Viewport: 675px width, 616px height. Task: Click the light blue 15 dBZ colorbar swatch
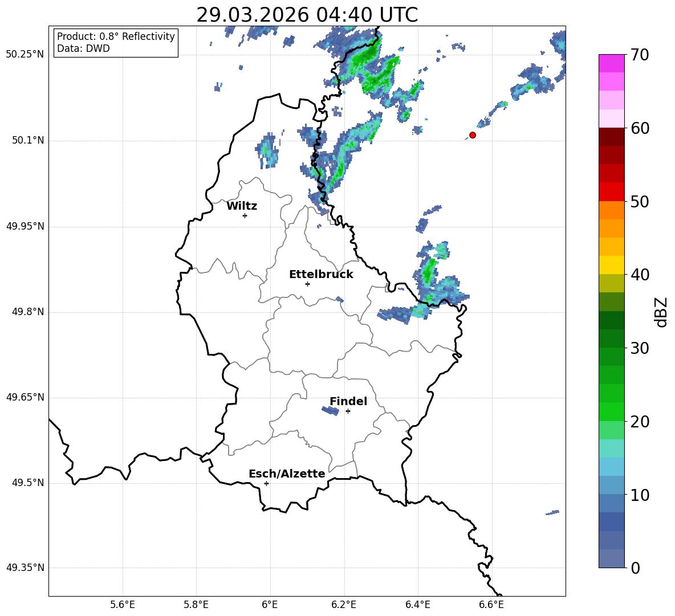click(x=612, y=467)
